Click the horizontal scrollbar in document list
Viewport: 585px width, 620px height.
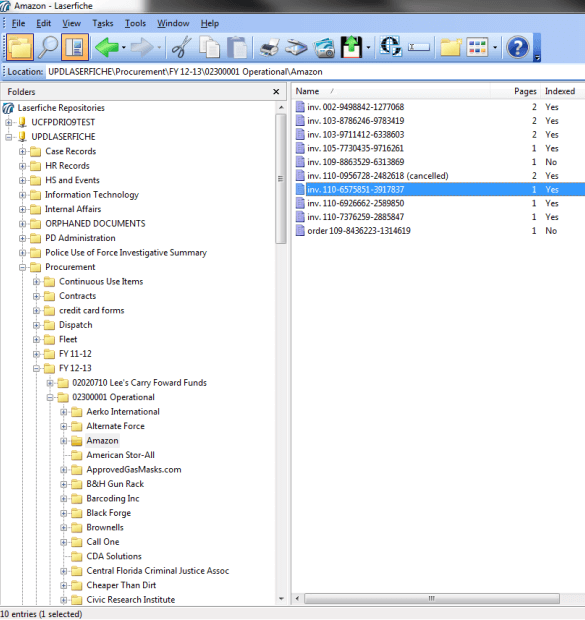[x=432, y=599]
